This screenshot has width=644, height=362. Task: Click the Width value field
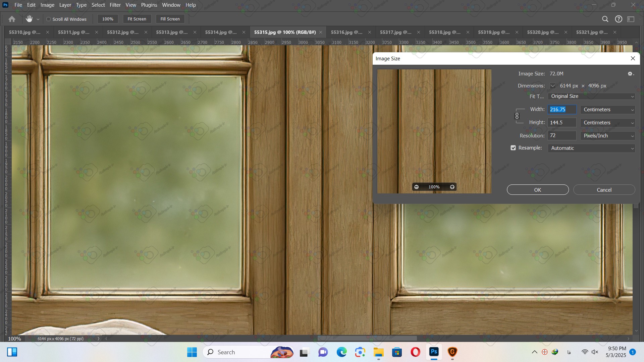coord(562,110)
